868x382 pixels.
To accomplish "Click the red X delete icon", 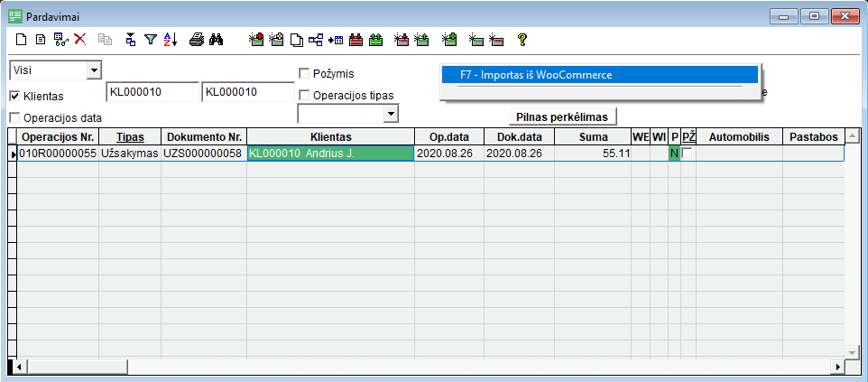I will pyautogui.click(x=79, y=40).
